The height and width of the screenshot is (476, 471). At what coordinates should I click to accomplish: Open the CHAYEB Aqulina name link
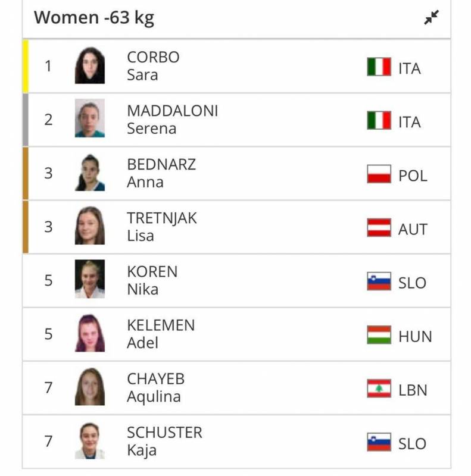click(155, 388)
